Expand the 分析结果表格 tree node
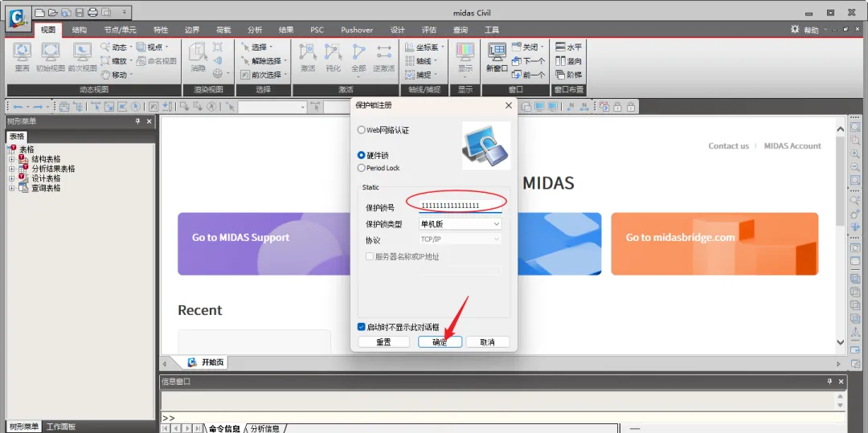Viewport: 868px width, 433px height. [x=11, y=169]
